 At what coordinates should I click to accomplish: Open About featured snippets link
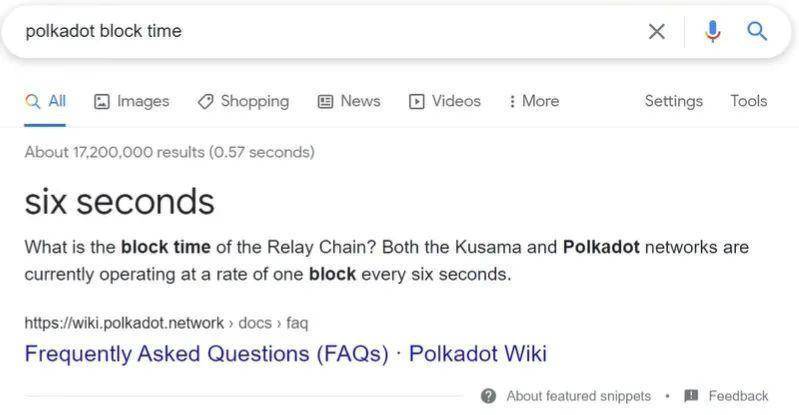point(578,396)
